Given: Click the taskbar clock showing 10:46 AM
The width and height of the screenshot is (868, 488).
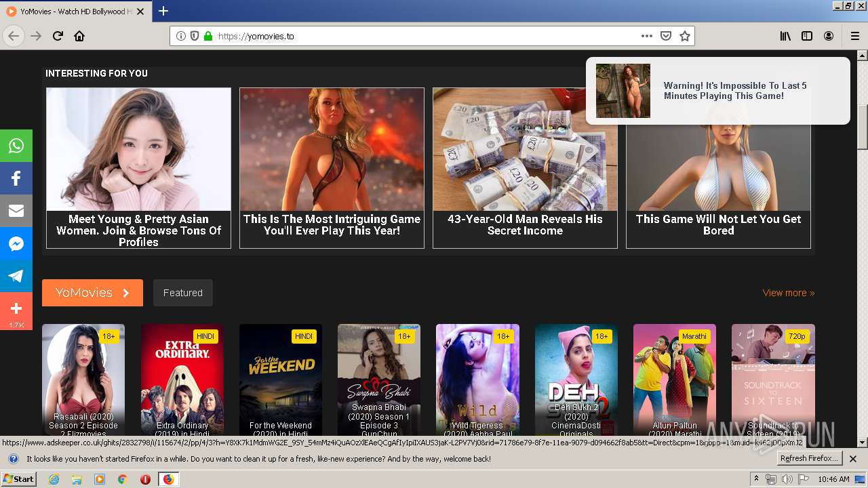Looking at the screenshot, I should [x=833, y=479].
